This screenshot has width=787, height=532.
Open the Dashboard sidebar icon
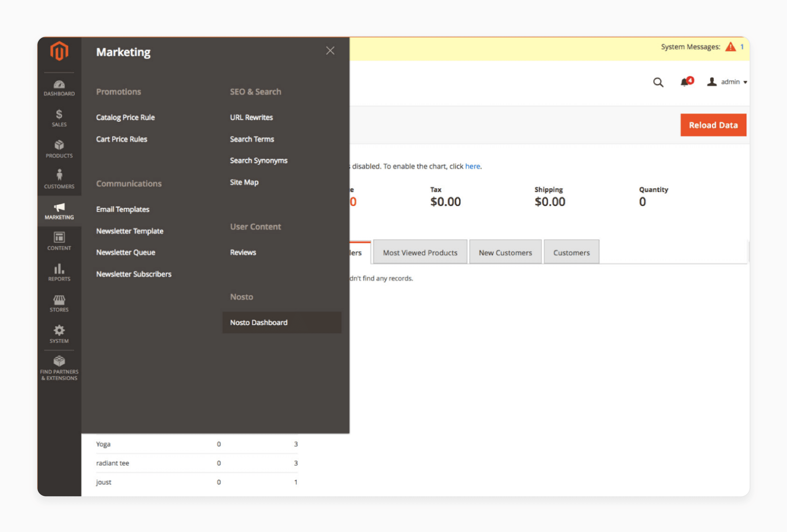(59, 88)
